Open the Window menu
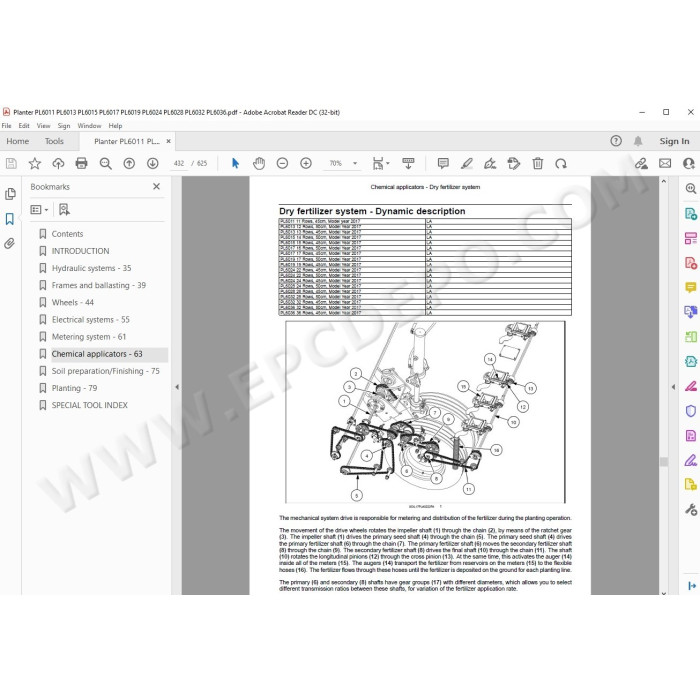700x700 pixels. (89, 126)
